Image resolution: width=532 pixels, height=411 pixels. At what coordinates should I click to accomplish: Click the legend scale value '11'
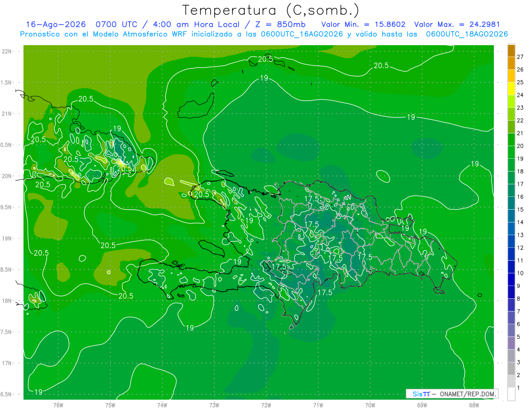[520, 260]
